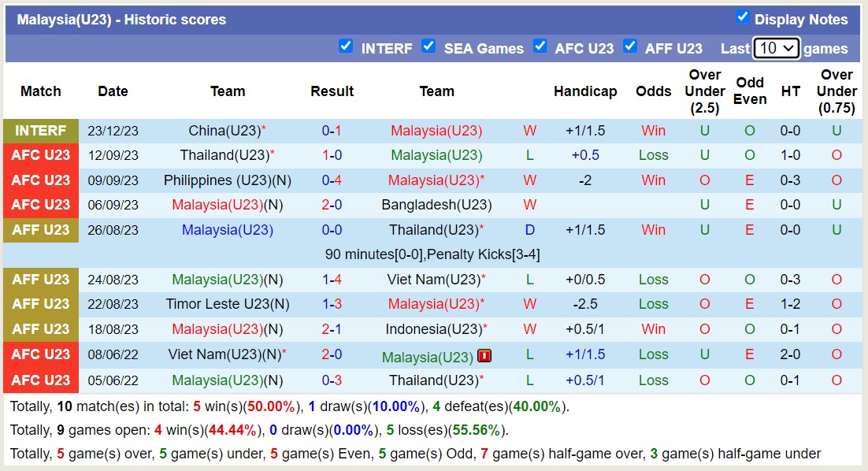868x471 pixels.
Task: Open Bangladesh(U23) team page
Action: coord(436,205)
